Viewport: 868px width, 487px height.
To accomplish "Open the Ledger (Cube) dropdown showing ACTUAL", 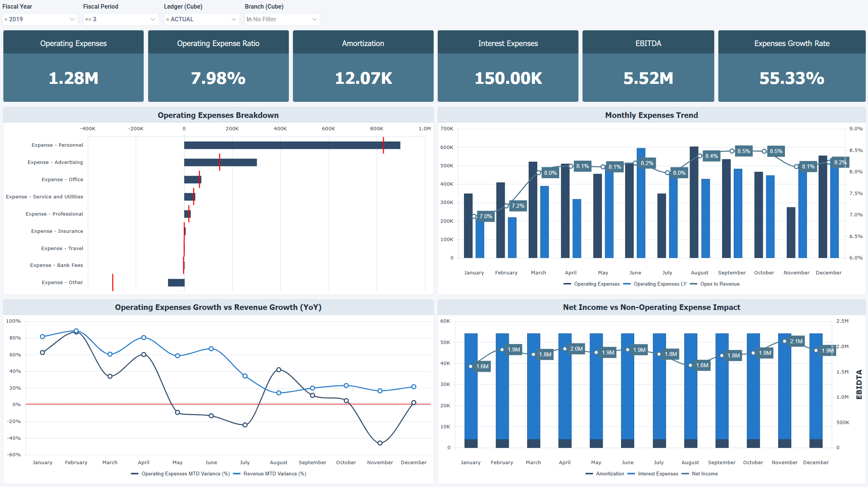I will 201,19.
